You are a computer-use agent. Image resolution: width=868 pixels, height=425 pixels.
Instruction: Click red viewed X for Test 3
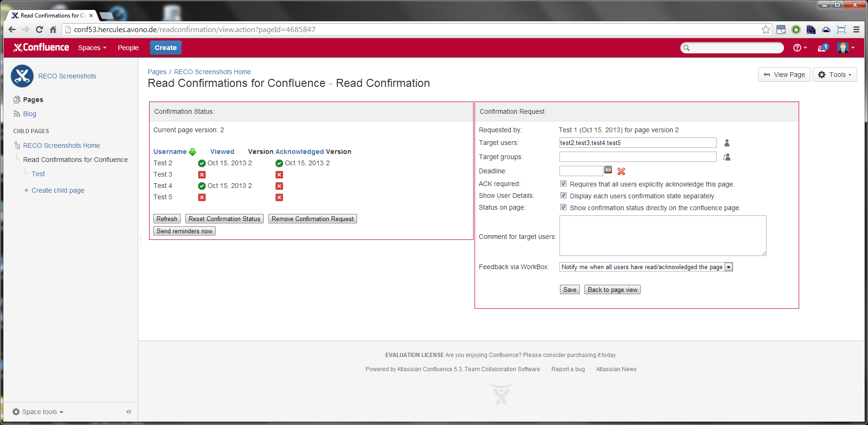[x=202, y=175]
